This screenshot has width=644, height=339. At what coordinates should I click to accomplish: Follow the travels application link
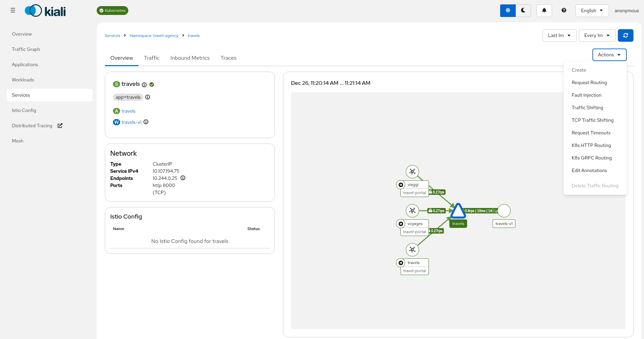pyautogui.click(x=128, y=111)
